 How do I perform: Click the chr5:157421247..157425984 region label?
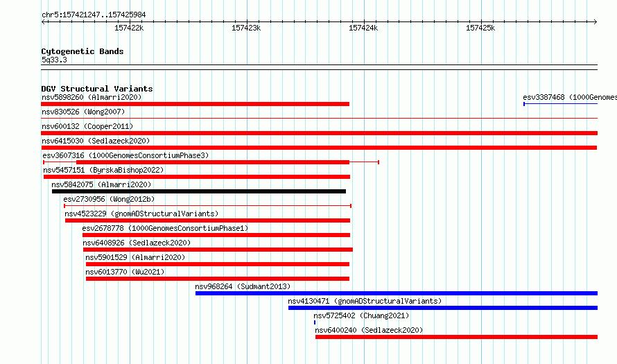pyautogui.click(x=94, y=15)
